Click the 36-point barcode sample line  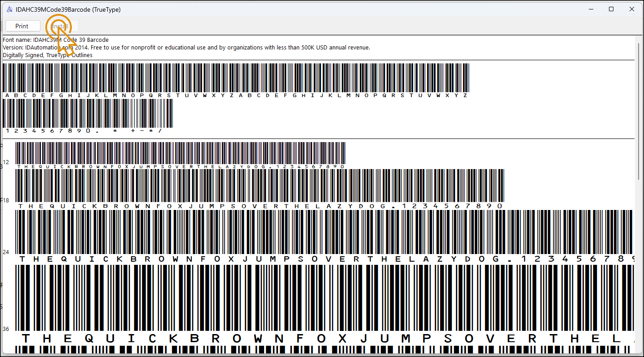point(324,305)
